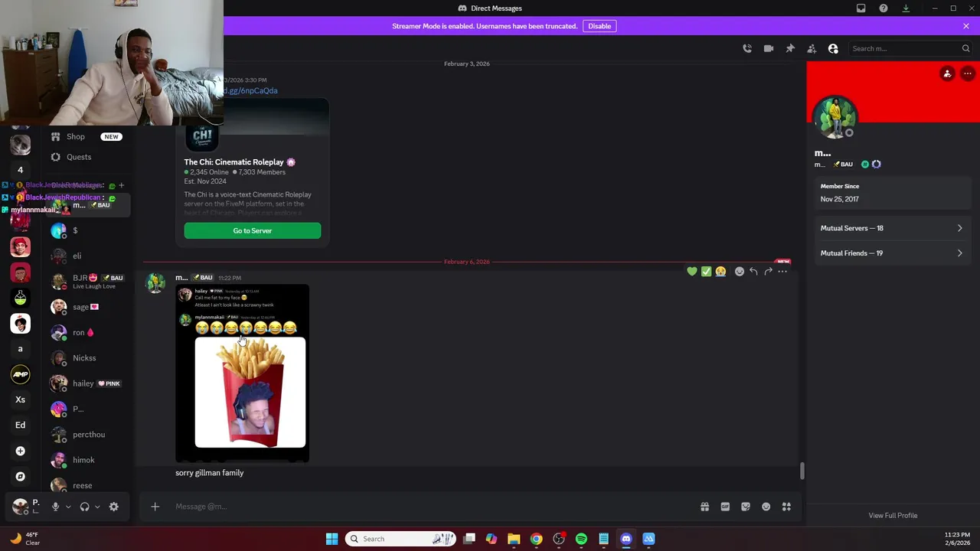Open Discover servers compass icon

coord(21,476)
